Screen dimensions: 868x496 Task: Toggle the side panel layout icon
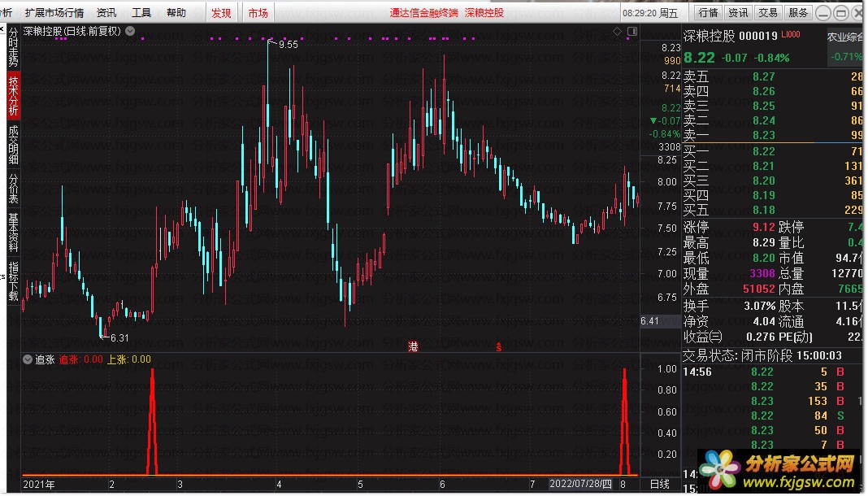(632, 32)
